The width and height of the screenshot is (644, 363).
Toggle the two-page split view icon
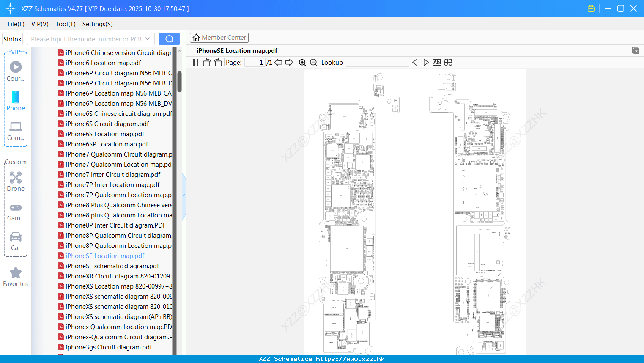[x=194, y=62]
